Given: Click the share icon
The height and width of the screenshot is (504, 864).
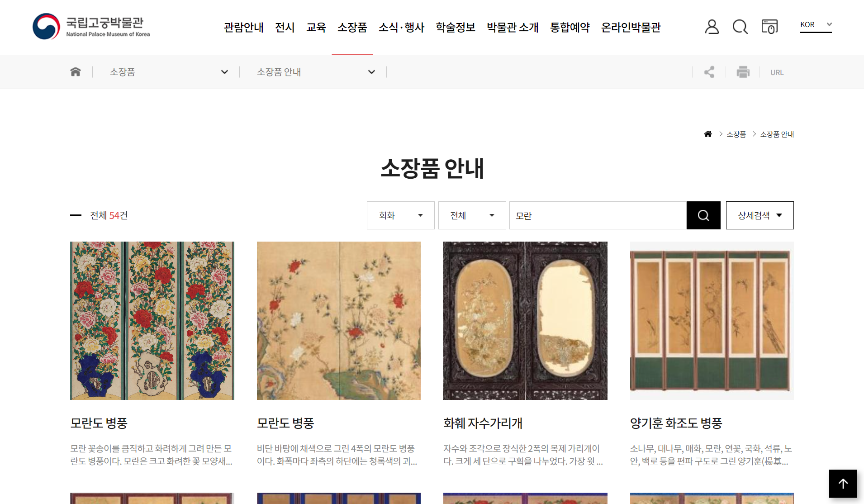Looking at the screenshot, I should pyautogui.click(x=709, y=72).
